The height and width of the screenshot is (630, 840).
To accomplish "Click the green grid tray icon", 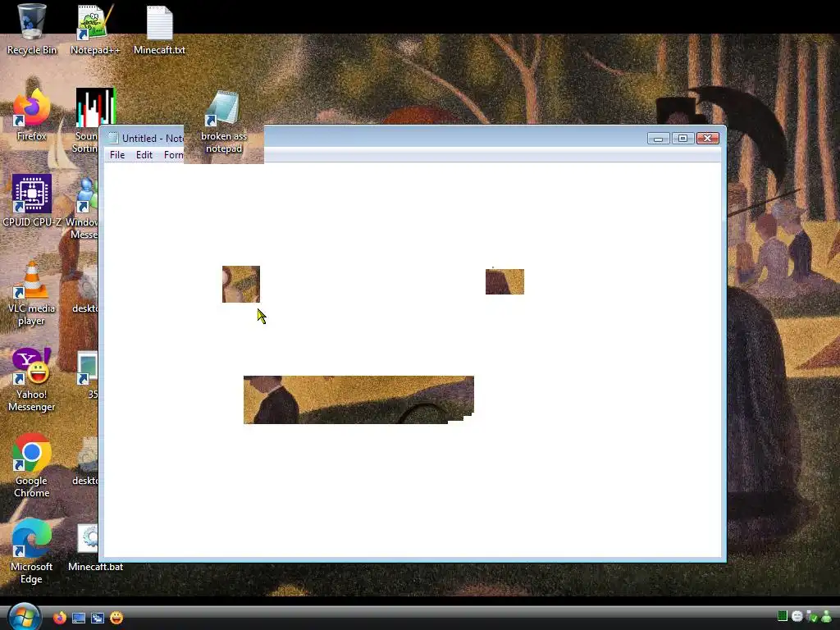I will click(x=782, y=616).
